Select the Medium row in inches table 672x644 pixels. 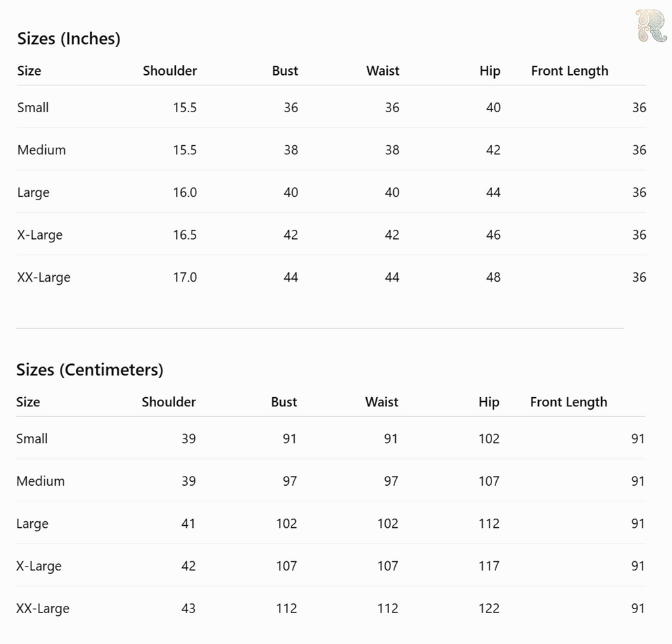click(x=331, y=150)
